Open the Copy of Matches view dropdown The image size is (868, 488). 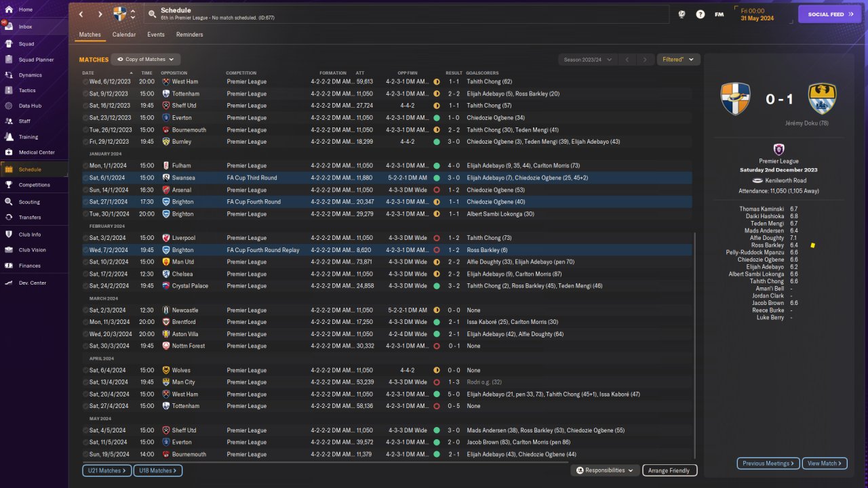point(146,60)
